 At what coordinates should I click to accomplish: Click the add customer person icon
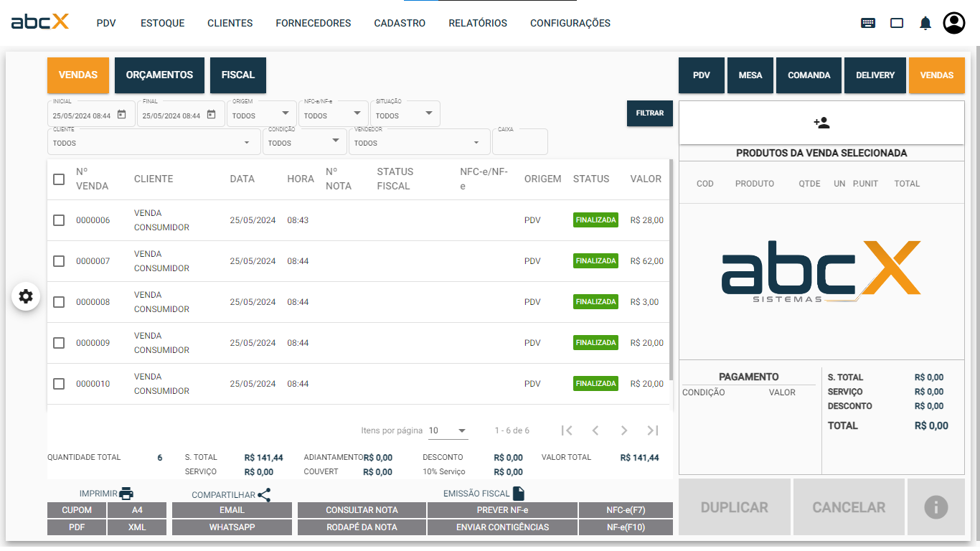pyautogui.click(x=821, y=123)
